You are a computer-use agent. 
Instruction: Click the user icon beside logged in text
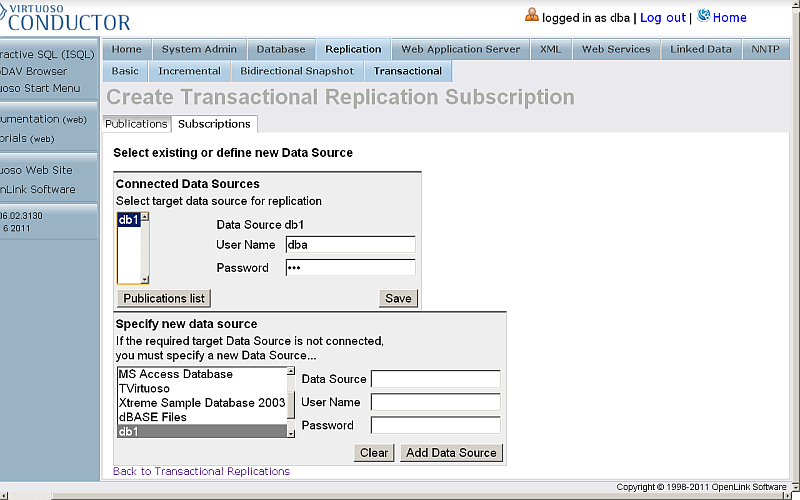click(532, 16)
